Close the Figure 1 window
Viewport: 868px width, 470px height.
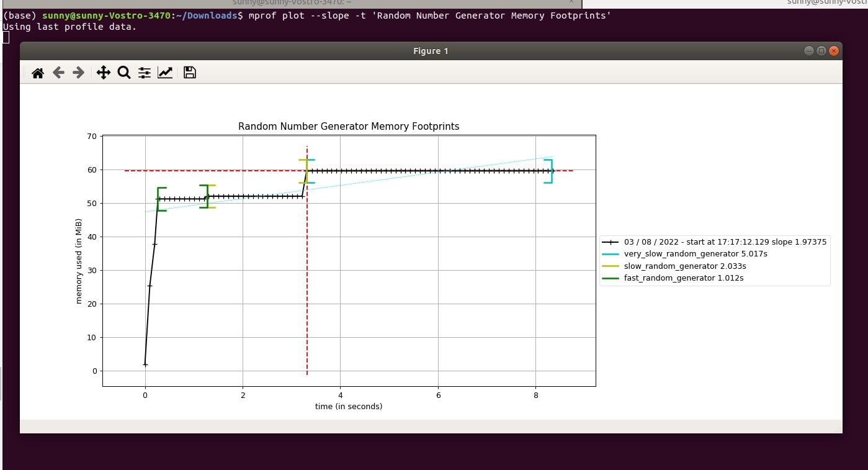coord(834,51)
